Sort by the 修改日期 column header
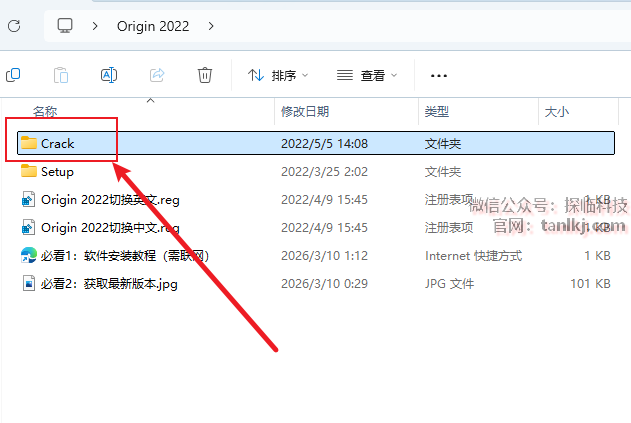631x423 pixels. click(x=305, y=111)
